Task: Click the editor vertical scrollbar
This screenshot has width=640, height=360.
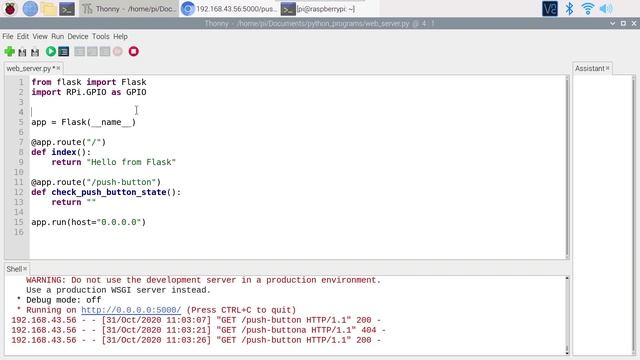Action: coord(567,167)
